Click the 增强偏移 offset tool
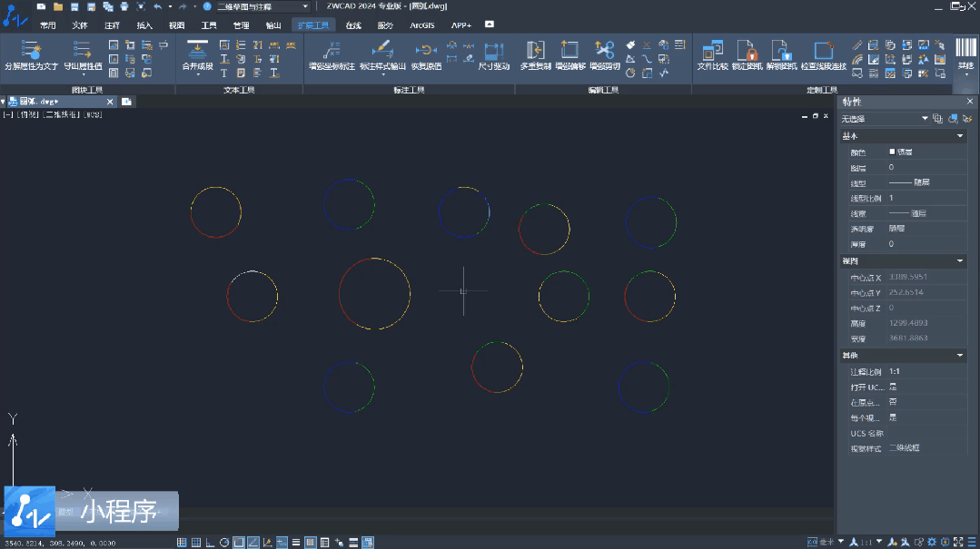Image resolution: width=980 pixels, height=549 pixels. (x=569, y=54)
